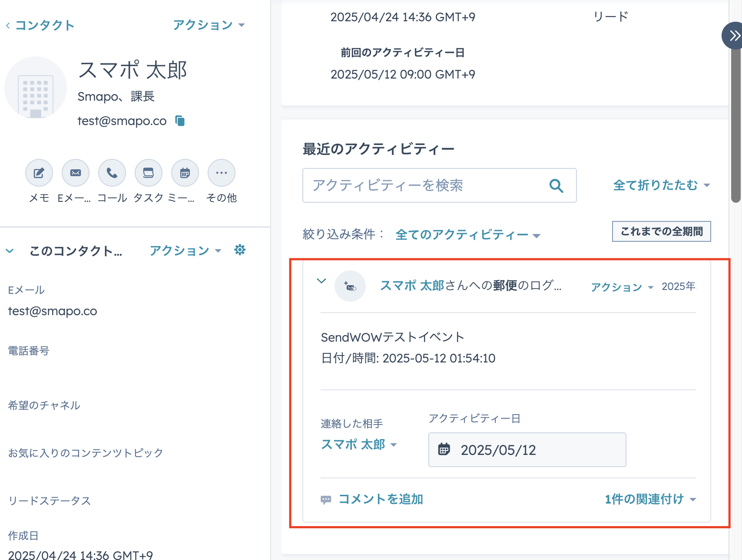Open 1件の関連付け dropdown
This screenshot has width=742, height=560.
tap(650, 499)
